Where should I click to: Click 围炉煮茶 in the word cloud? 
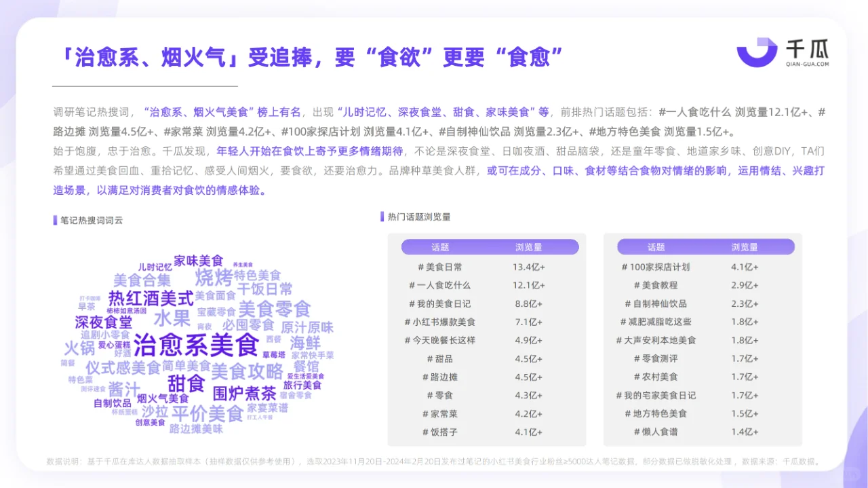pyautogui.click(x=244, y=394)
